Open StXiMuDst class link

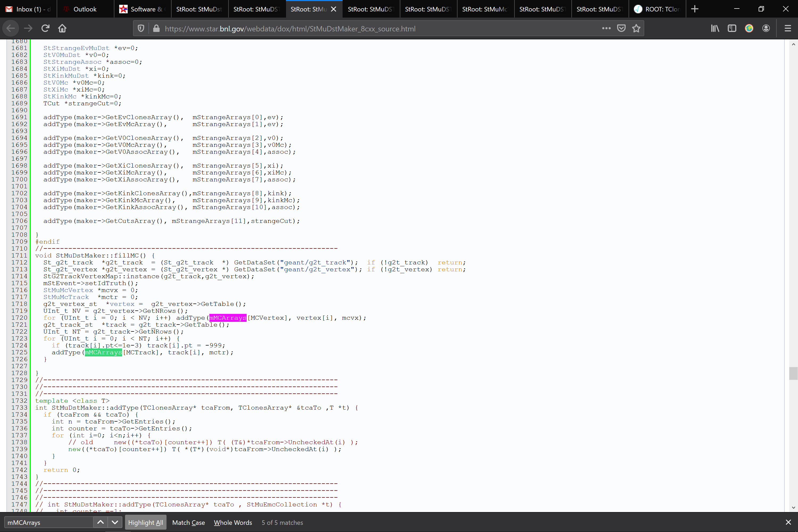pyautogui.click(x=62, y=69)
